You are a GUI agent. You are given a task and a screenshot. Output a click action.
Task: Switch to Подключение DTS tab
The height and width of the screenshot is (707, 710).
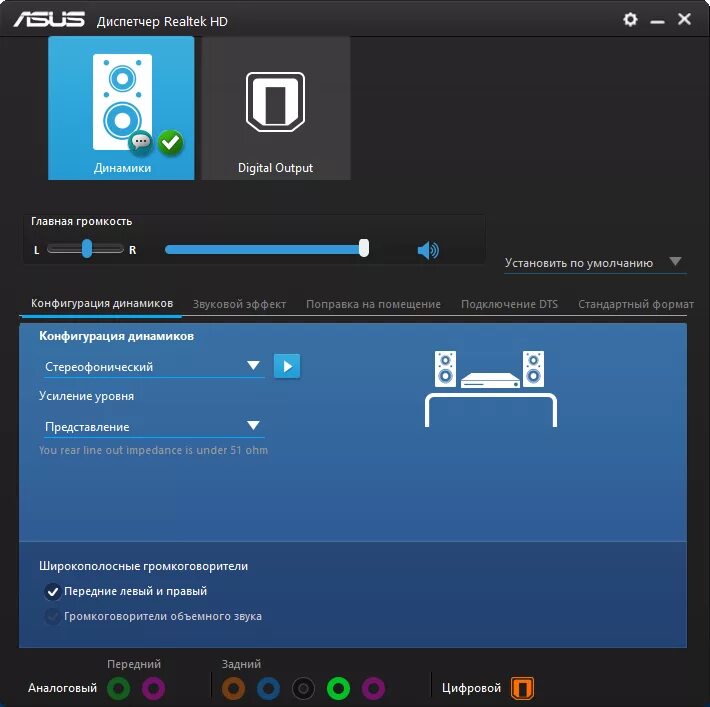[x=509, y=304]
